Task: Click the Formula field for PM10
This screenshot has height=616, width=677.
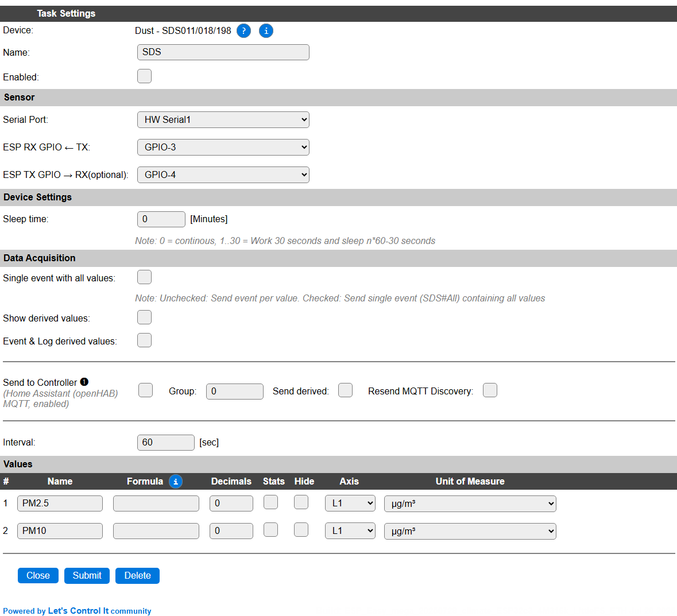Action: (156, 531)
